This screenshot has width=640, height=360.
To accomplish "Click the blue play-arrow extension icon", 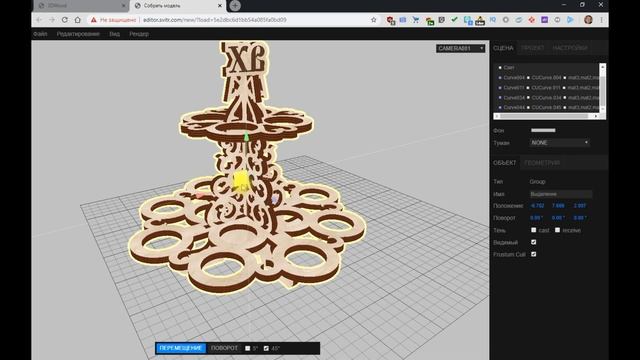I will 570,20.
